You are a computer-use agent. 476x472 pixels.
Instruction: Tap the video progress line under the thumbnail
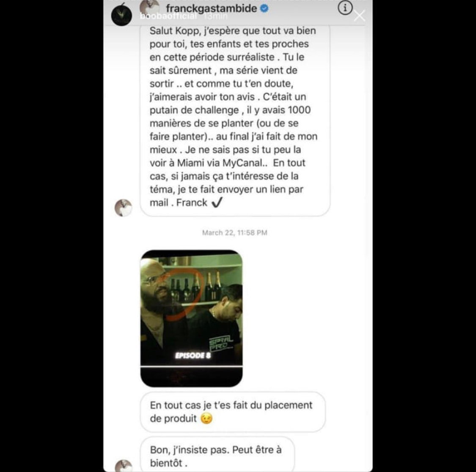[x=192, y=366]
